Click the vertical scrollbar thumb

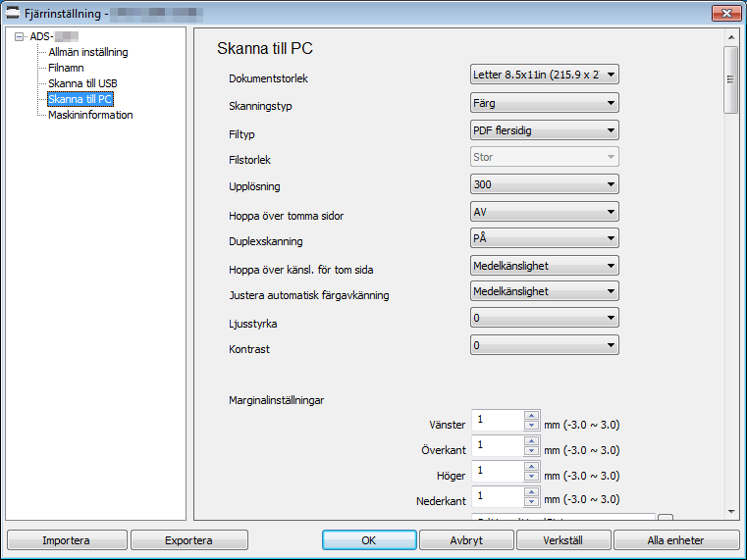[730, 79]
